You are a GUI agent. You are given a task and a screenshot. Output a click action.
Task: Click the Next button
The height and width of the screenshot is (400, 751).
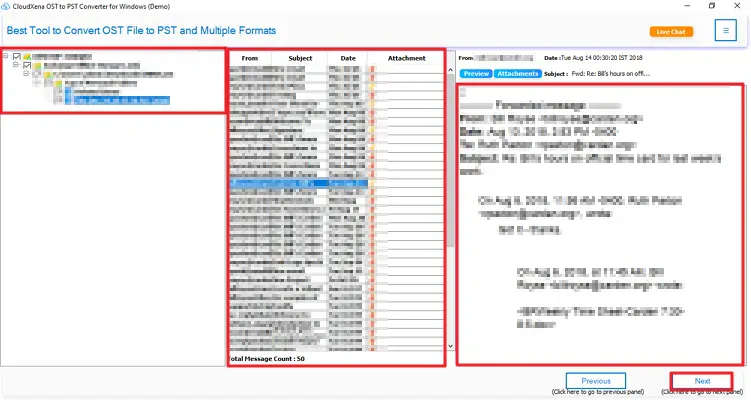click(702, 381)
